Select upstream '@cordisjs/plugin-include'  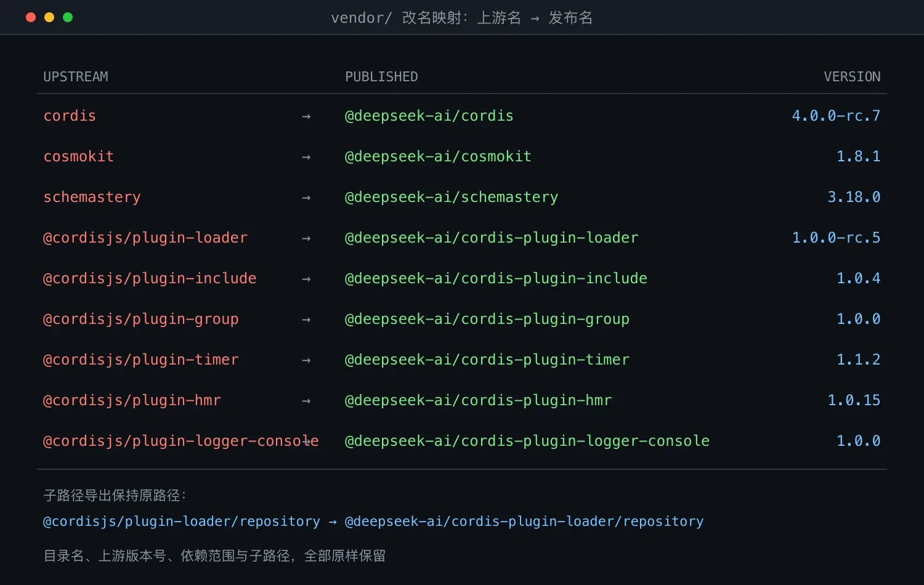[x=150, y=278]
